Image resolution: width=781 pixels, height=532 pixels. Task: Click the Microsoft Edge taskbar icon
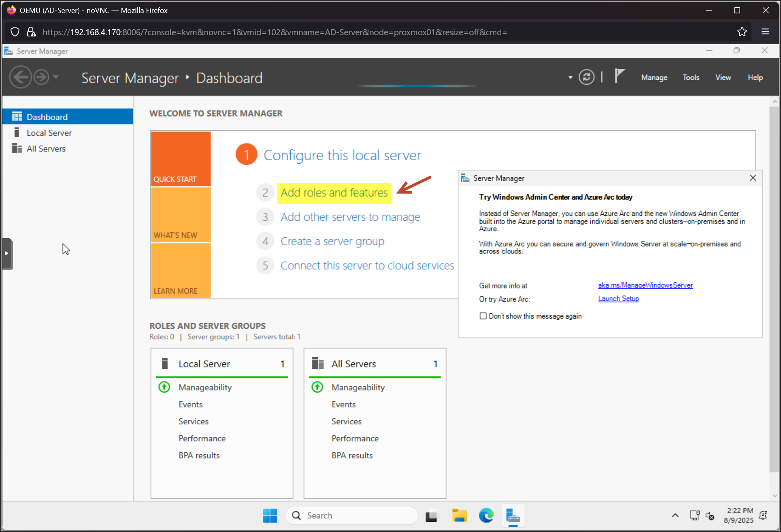pos(486,515)
